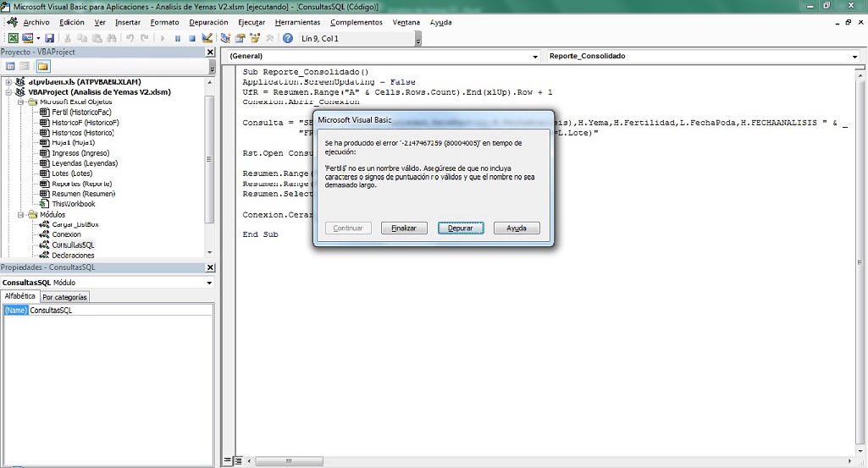Select the Por categorías properties tab
Image resolution: width=868 pixels, height=468 pixels.
[x=64, y=297]
